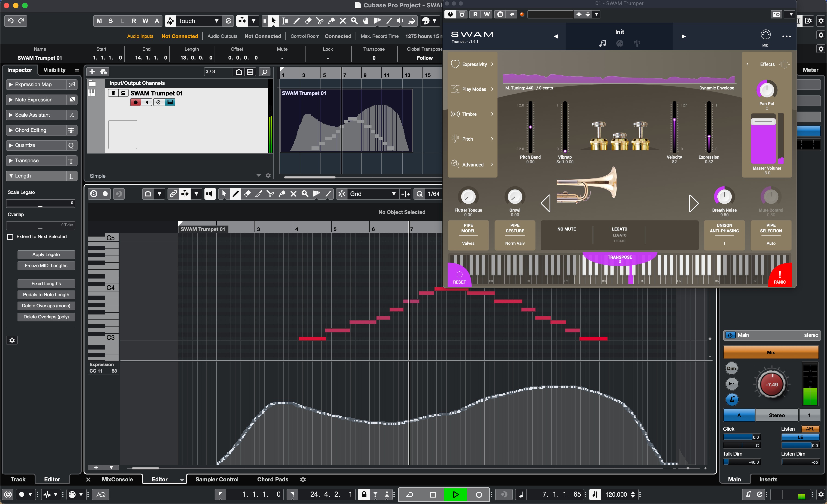Toggle Solo on SWAM Trumpet 01 track
This screenshot has width=827, height=504.
point(123,93)
